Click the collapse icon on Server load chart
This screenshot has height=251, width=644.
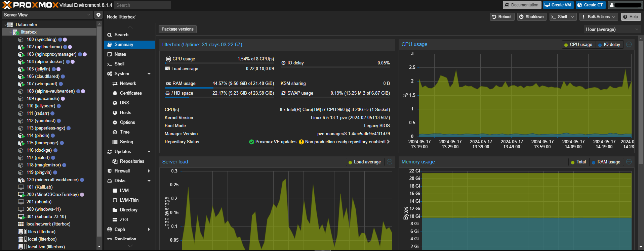[390, 162]
